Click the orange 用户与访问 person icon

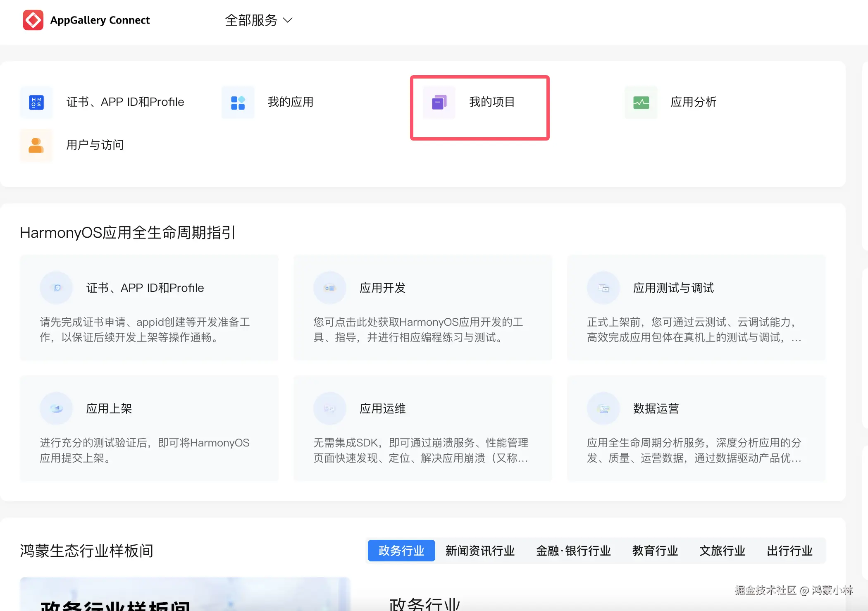pyautogui.click(x=36, y=146)
